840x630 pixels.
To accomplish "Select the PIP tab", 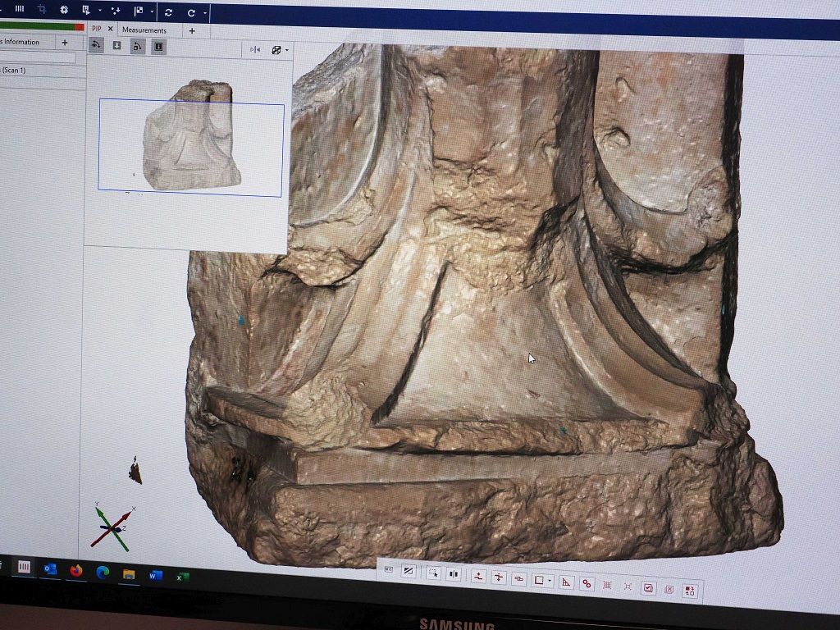I will [x=98, y=28].
